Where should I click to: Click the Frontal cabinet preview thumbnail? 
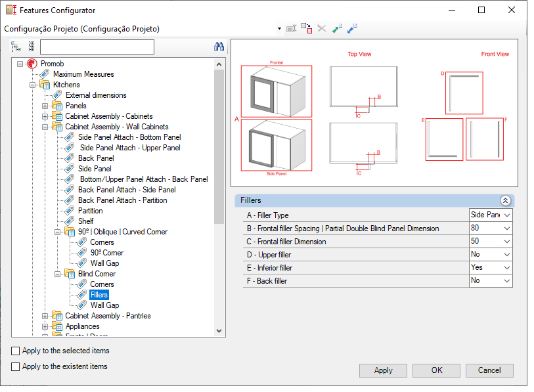[277, 91]
